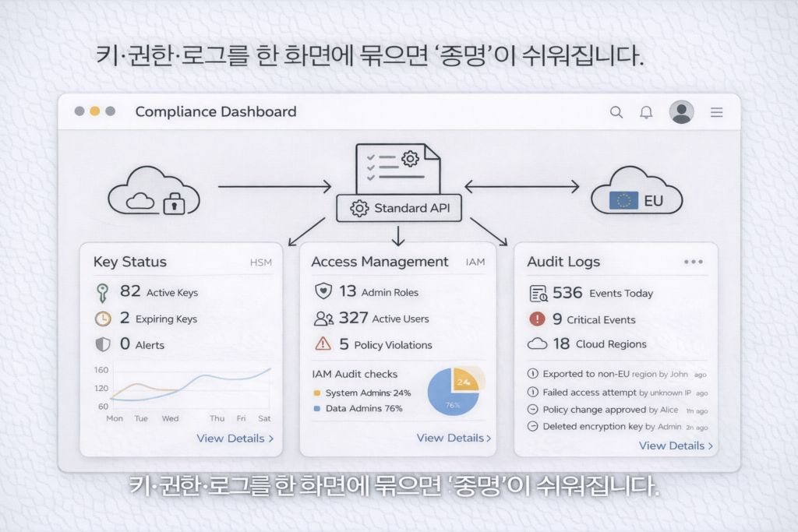Click the HSM tag in Key Status
Image resolution: width=798 pixels, height=532 pixels.
click(x=260, y=262)
